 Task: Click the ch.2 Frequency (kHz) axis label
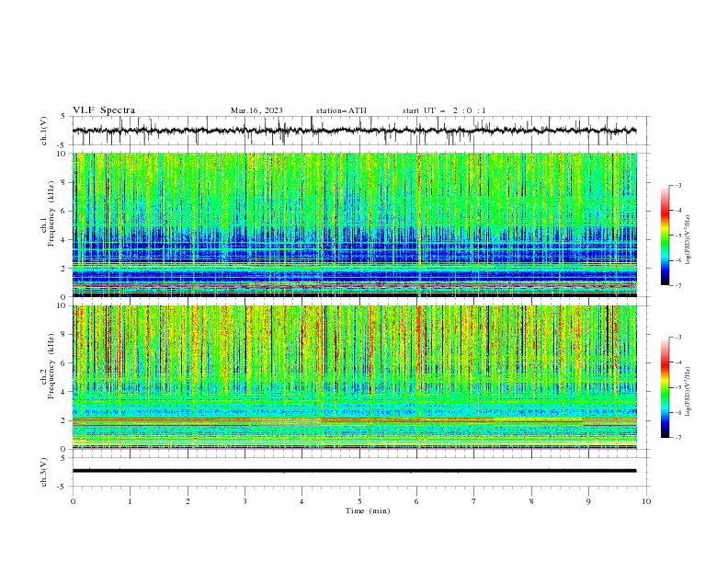(48, 366)
